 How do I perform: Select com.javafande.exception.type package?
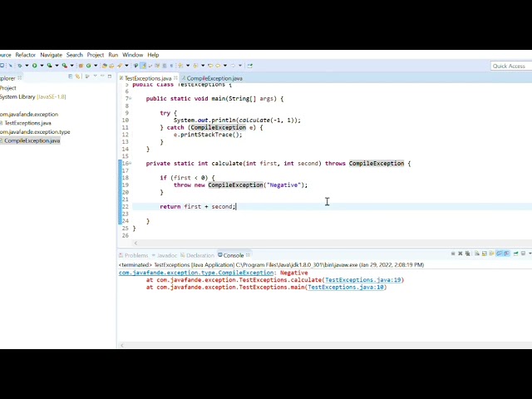[x=35, y=132]
